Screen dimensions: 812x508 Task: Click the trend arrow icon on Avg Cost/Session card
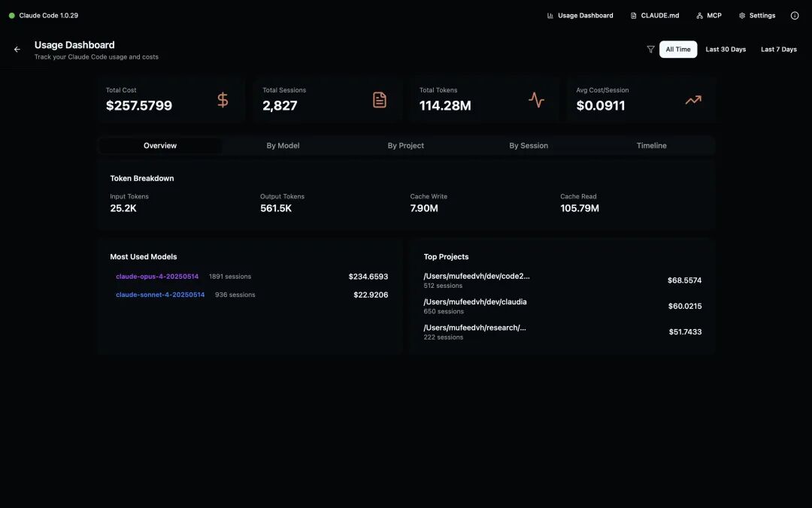692,99
